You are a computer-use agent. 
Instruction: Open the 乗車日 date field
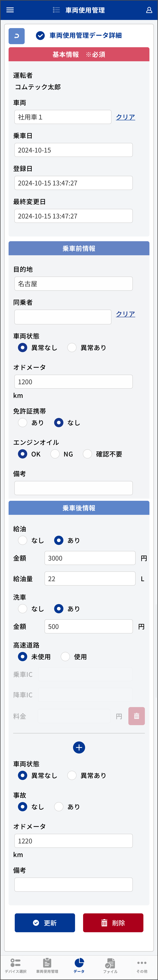pos(73,150)
